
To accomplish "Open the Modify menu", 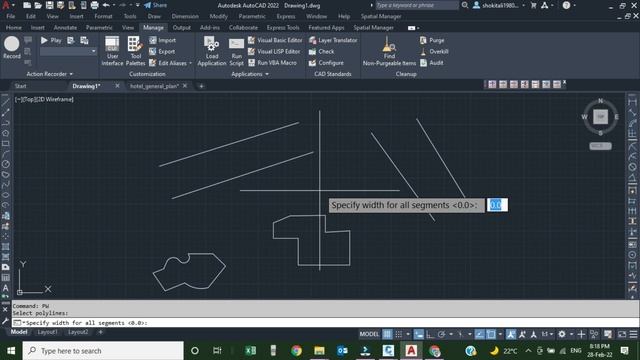I will [x=218, y=16].
